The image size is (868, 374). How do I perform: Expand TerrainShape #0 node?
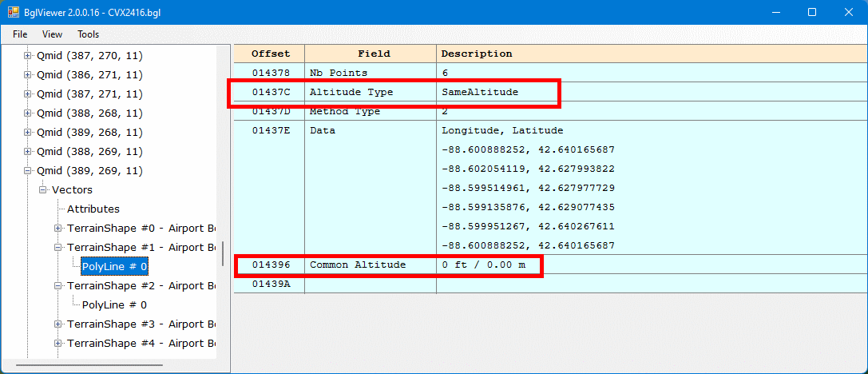click(x=57, y=229)
